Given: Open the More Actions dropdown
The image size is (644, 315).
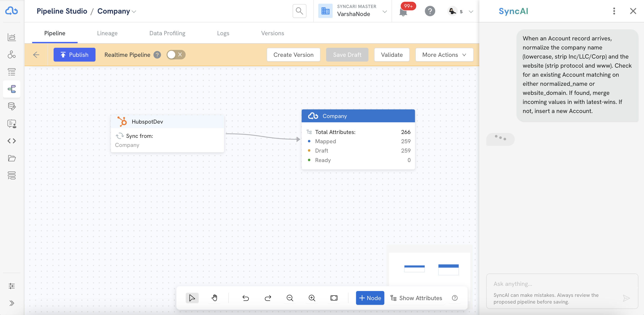Looking at the screenshot, I should pyautogui.click(x=444, y=55).
